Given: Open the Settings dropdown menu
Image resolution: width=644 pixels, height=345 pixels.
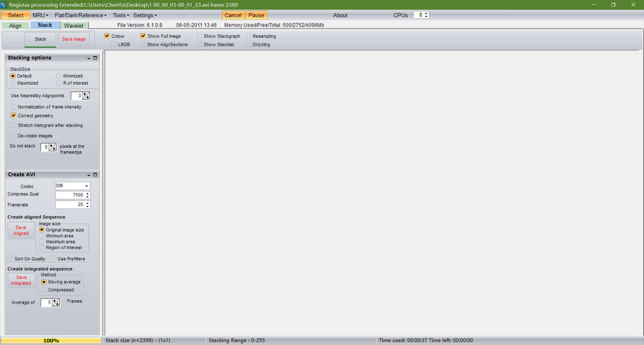Looking at the screenshot, I should pos(145,15).
